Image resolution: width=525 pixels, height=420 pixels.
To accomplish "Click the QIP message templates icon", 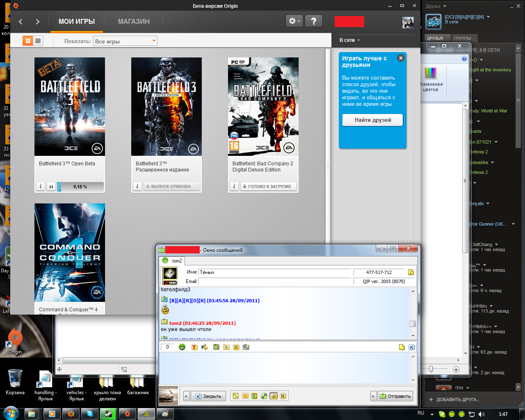I will tap(245, 396).
